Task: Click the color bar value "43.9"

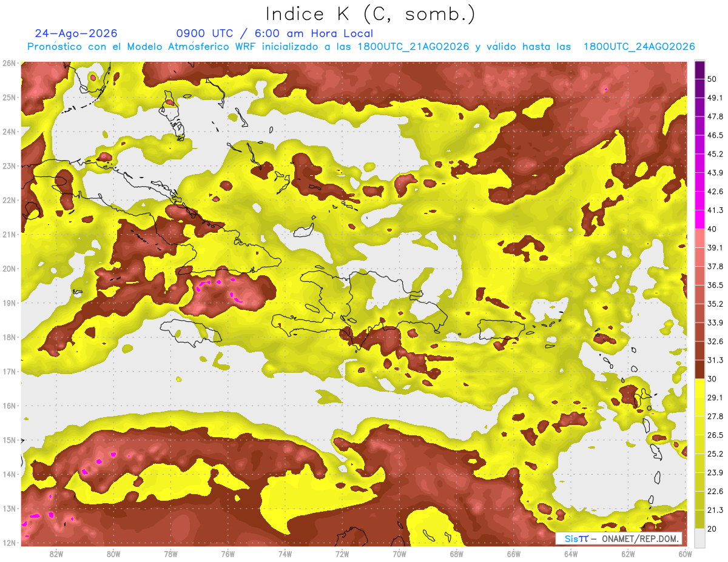Action: coord(715,173)
